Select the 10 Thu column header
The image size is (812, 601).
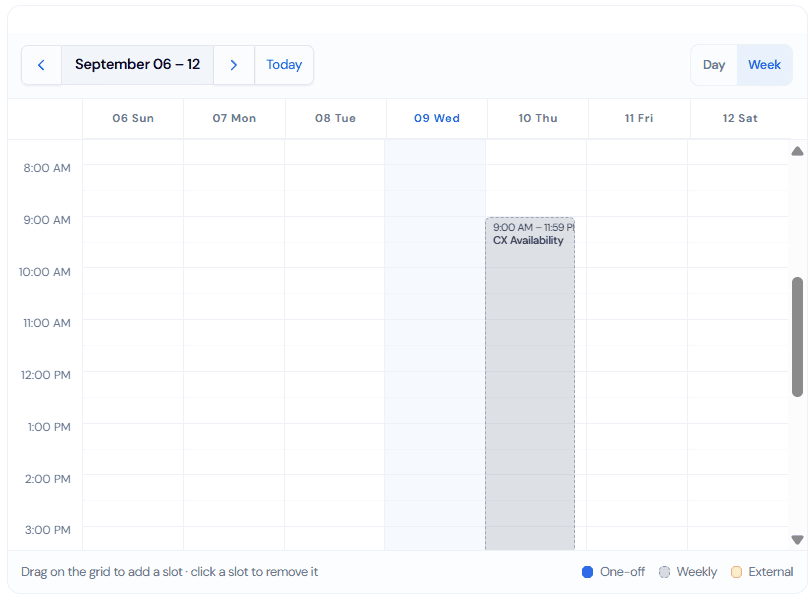(538, 118)
